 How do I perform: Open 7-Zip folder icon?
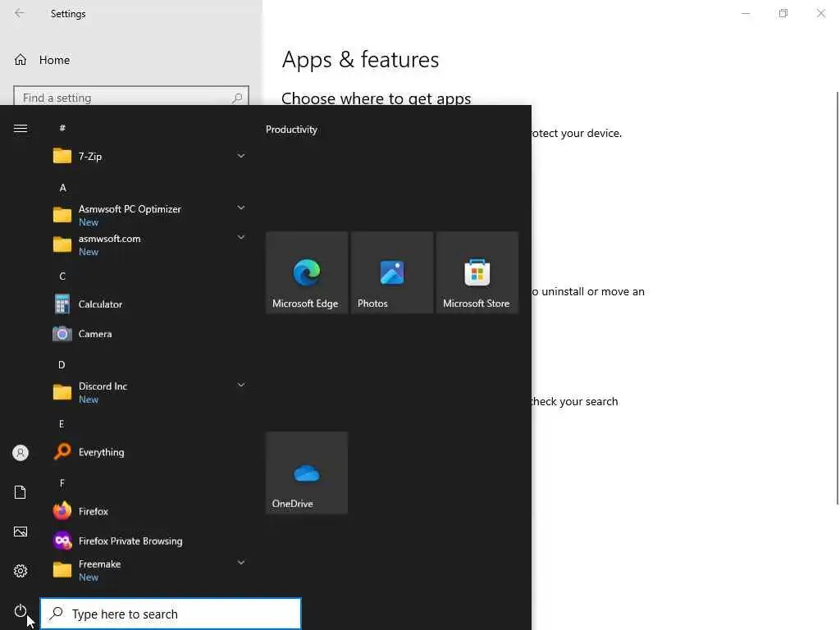point(62,156)
